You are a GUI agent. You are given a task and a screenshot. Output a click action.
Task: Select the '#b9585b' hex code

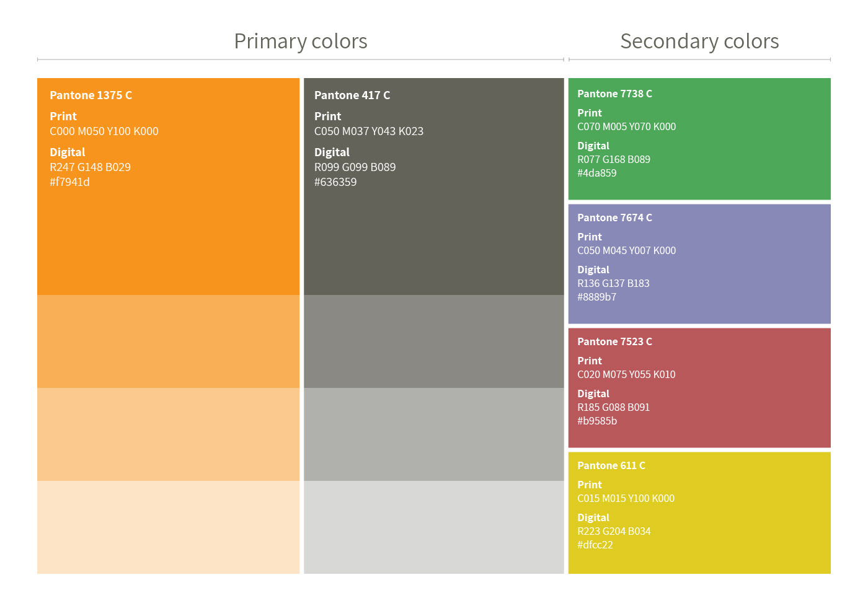[597, 421]
